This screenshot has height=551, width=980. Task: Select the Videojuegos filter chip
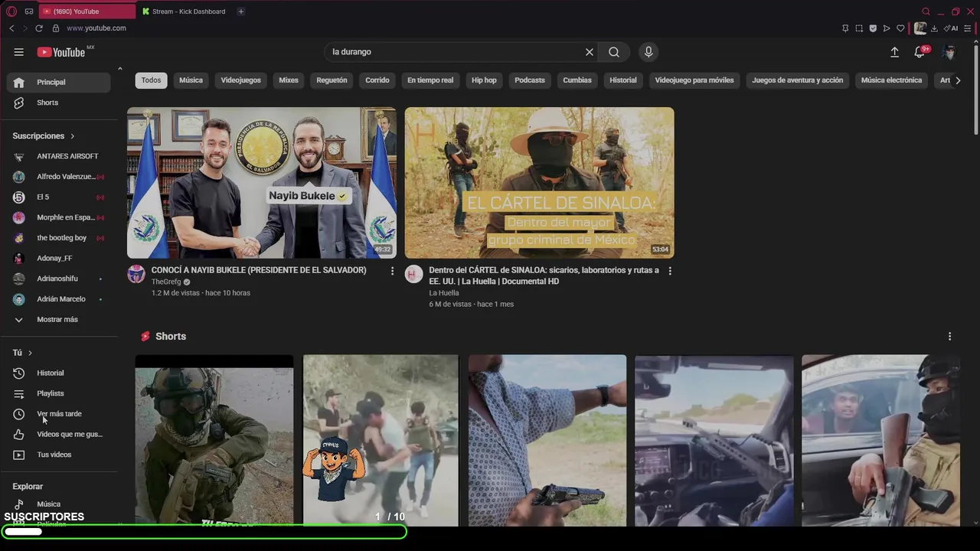point(240,80)
